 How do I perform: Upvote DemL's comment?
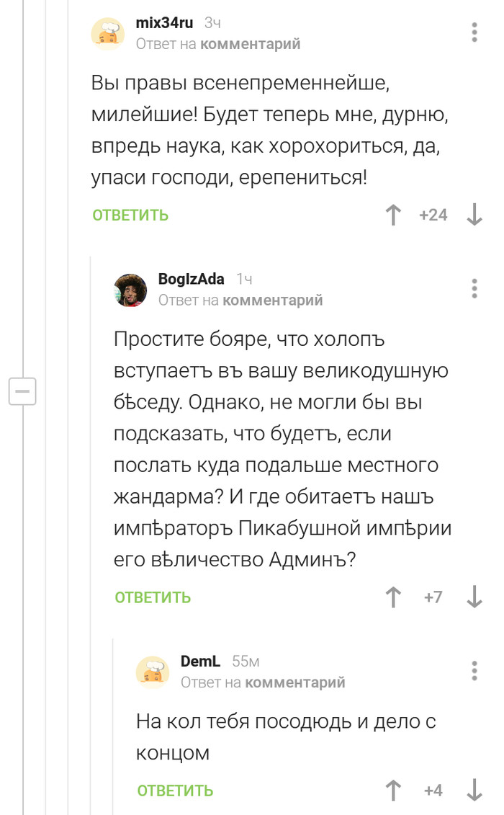coord(393,790)
